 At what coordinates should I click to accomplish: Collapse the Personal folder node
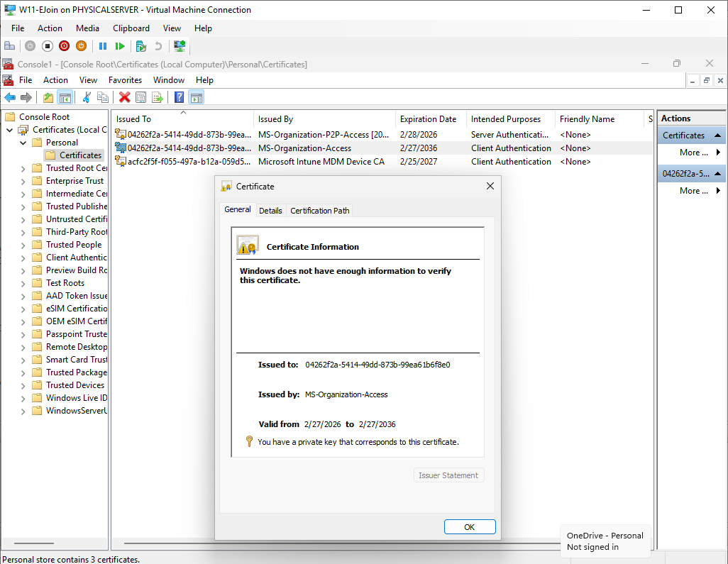(23, 143)
